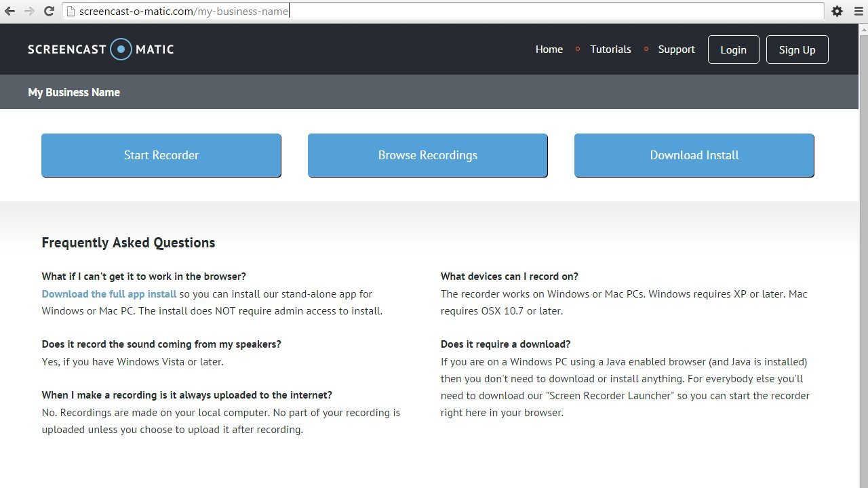Viewport: 868px width, 488px height.
Task: Click the page icon in address bar
Action: (70, 11)
